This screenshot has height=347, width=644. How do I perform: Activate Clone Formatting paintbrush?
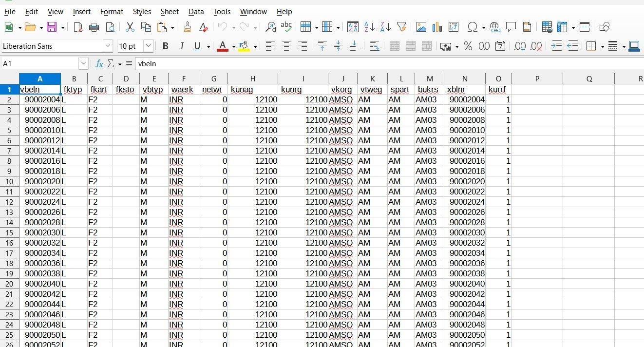(x=188, y=27)
